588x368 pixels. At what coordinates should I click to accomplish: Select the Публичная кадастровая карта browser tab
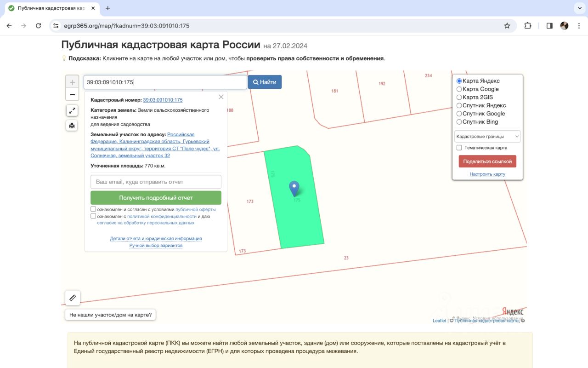(x=52, y=8)
